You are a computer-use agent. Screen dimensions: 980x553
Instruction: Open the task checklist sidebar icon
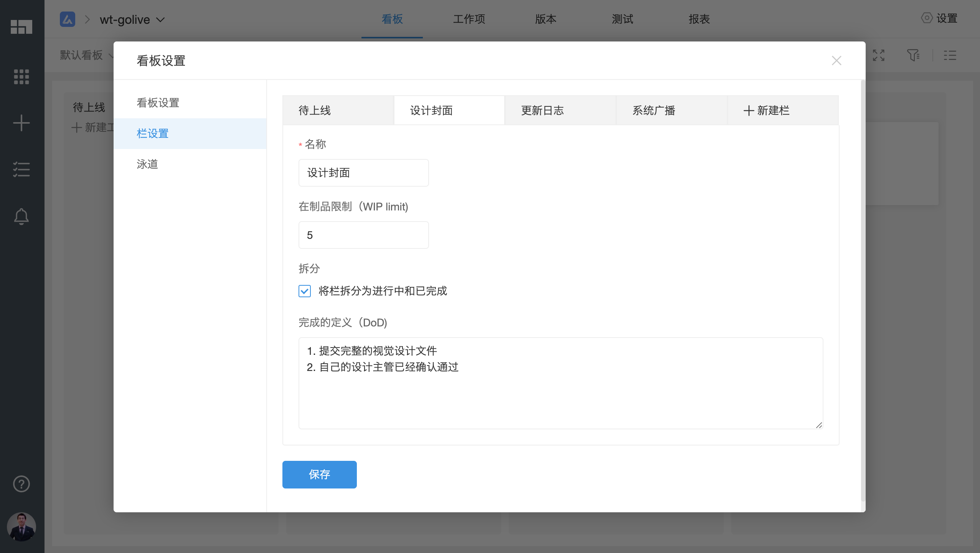(x=21, y=169)
